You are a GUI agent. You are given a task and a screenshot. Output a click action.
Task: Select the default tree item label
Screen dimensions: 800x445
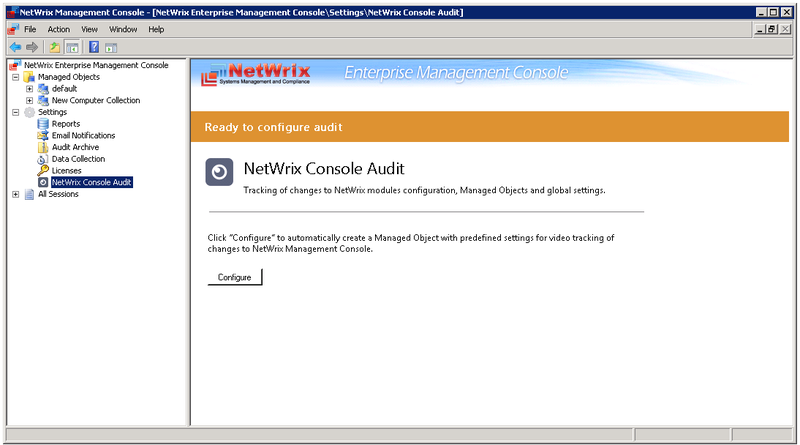click(x=64, y=89)
